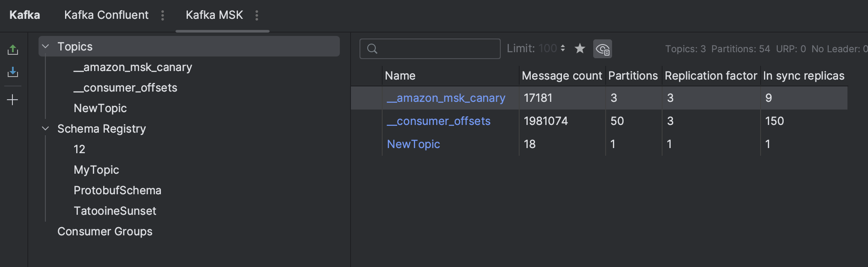Open the NewTopic link in the table
The width and height of the screenshot is (868, 267).
click(413, 144)
